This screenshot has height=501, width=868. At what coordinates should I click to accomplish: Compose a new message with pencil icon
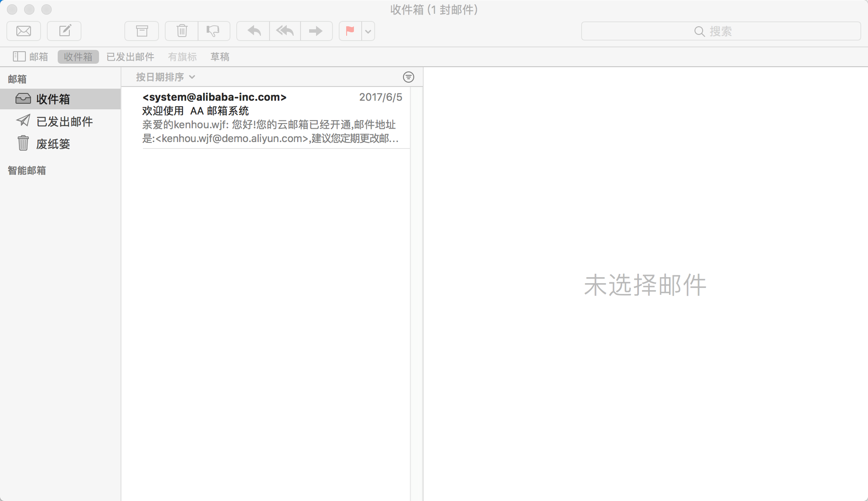[64, 31]
